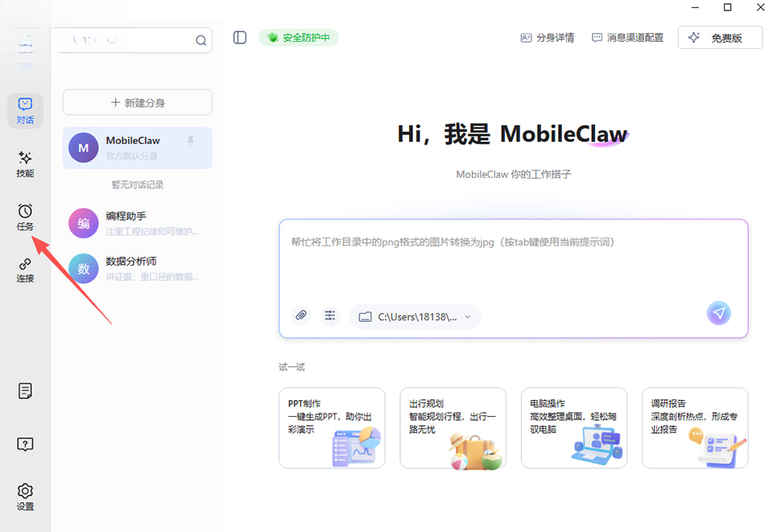Open the 数据分析师 avatar
This screenshot has width=773, height=532.
click(138, 269)
